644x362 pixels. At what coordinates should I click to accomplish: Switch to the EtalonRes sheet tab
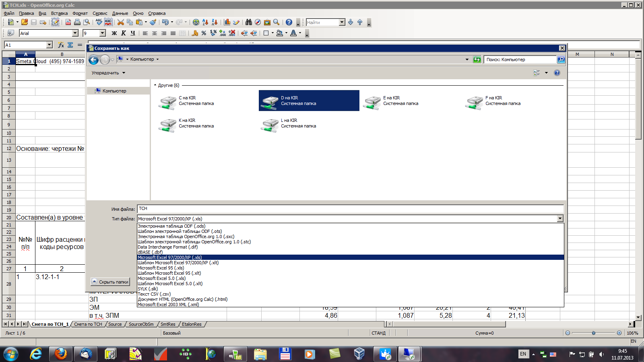click(x=192, y=324)
